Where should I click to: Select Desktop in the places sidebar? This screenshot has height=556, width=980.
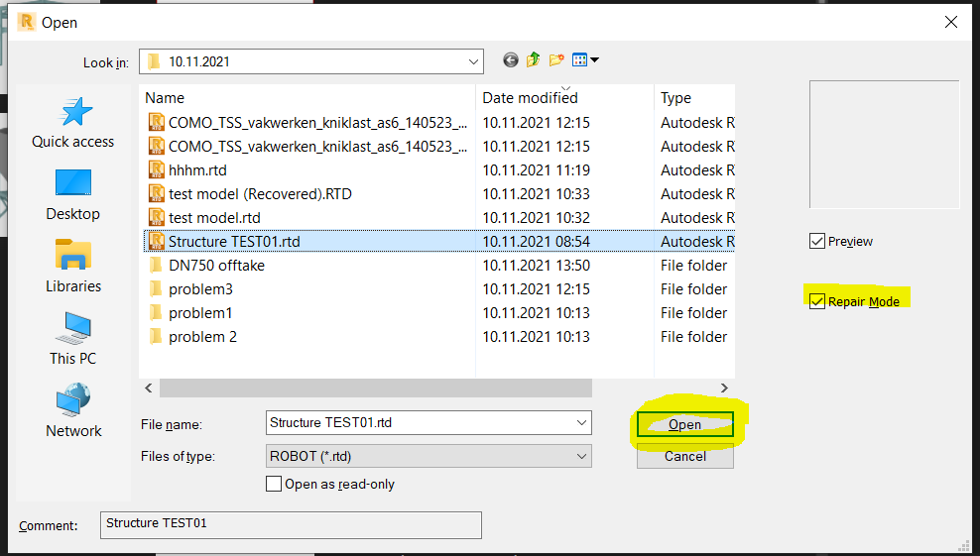pyautogui.click(x=73, y=195)
